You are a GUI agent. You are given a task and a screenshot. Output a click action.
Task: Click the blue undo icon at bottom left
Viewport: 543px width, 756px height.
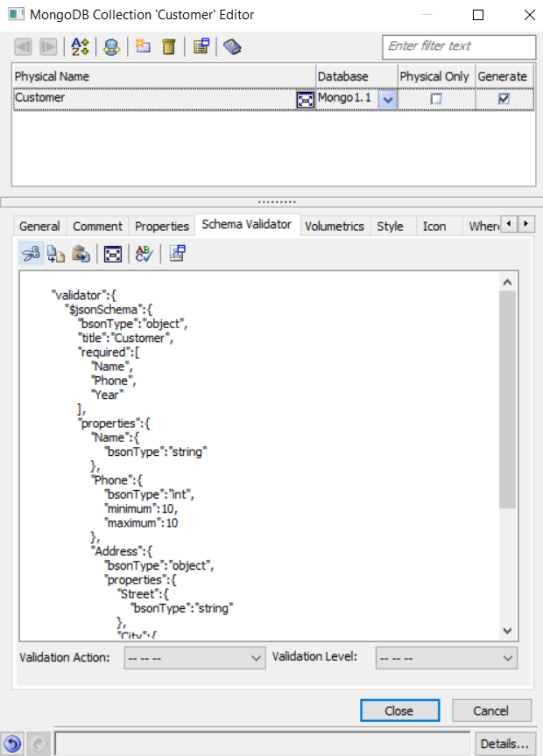[x=13, y=744]
